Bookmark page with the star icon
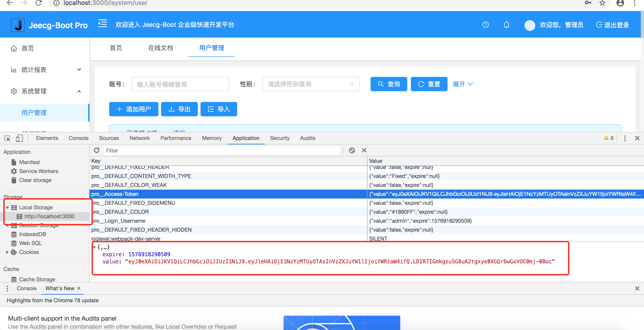644x330 pixels. click(603, 3)
